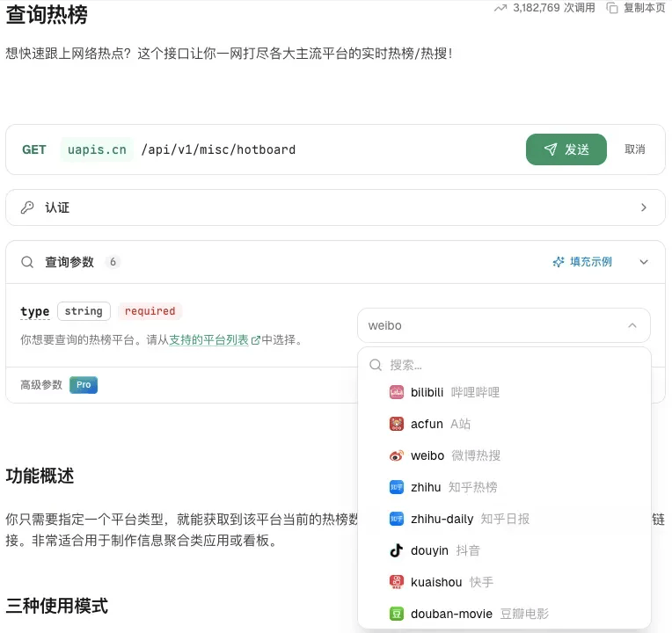Click 填充示例 to fill sample values

(582, 262)
